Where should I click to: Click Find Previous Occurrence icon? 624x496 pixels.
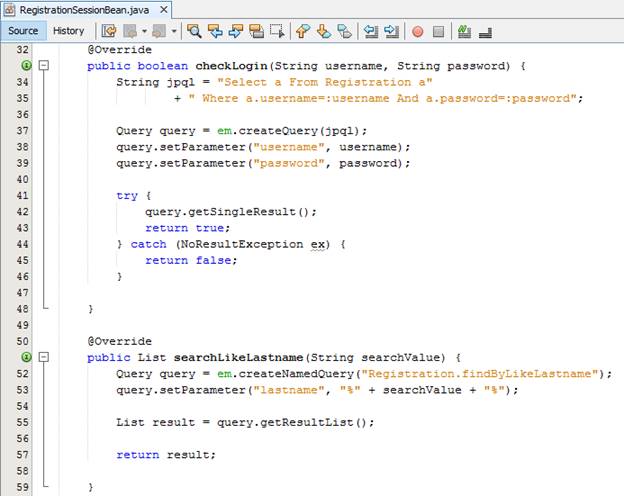point(215,31)
